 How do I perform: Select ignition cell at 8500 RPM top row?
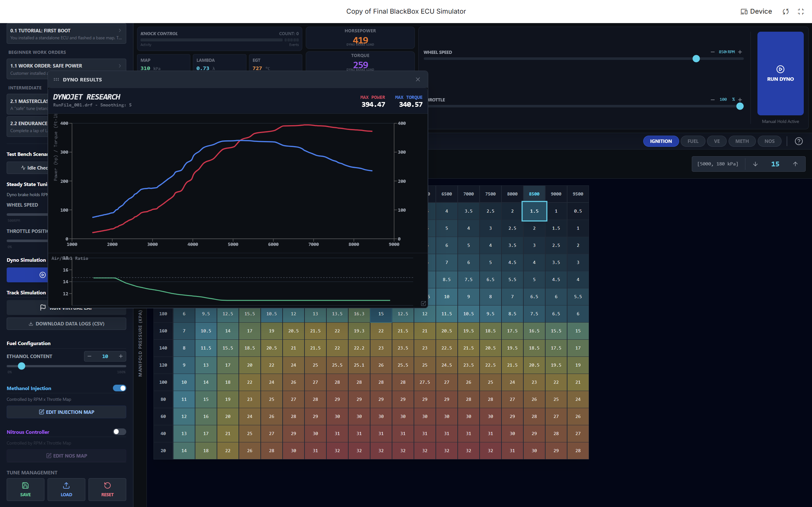534,211
